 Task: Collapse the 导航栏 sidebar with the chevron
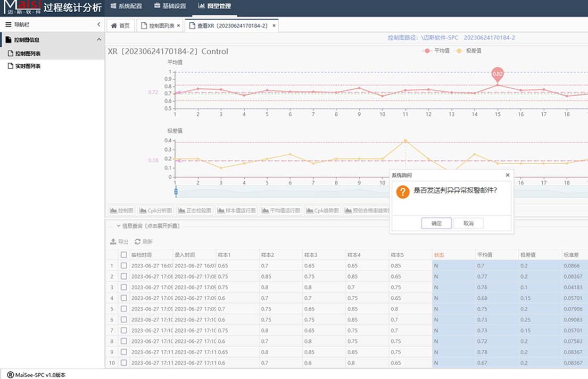98,24
